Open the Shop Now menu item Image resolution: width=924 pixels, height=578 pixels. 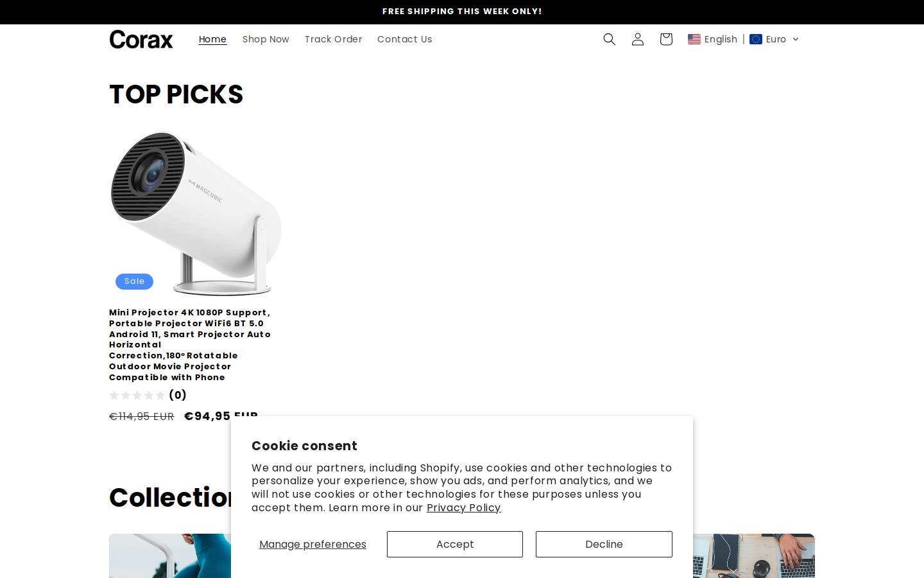266,39
